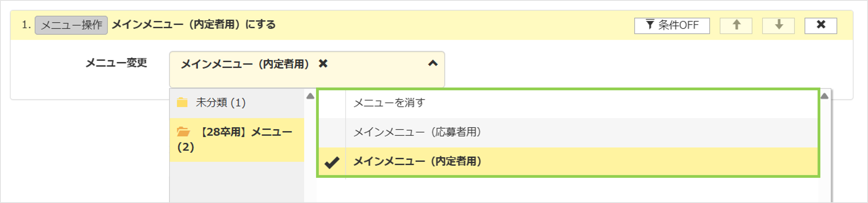The image size is (868, 203).
Task: Click the yellow 未分類 folder icon
Action: (182, 102)
